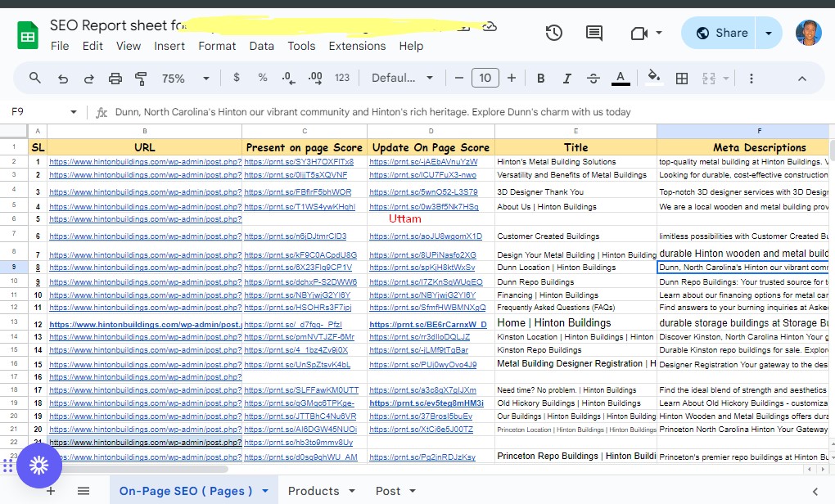
Task: Open version history clock icon
Action: (x=554, y=33)
